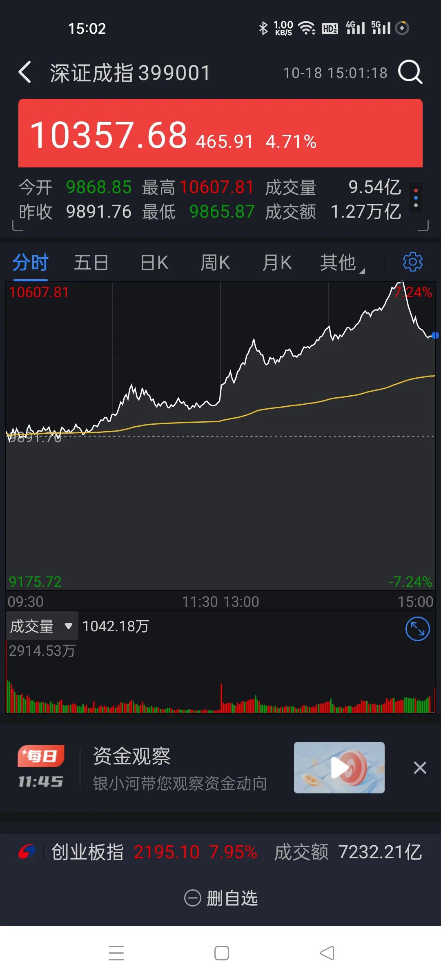
Task: Tap the 成交量 value 9.54亿
Action: pos(374,187)
